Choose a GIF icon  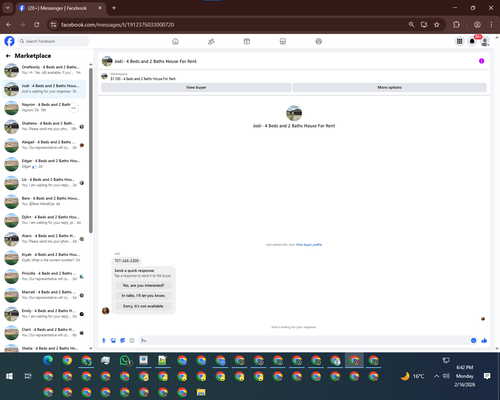pos(132,340)
